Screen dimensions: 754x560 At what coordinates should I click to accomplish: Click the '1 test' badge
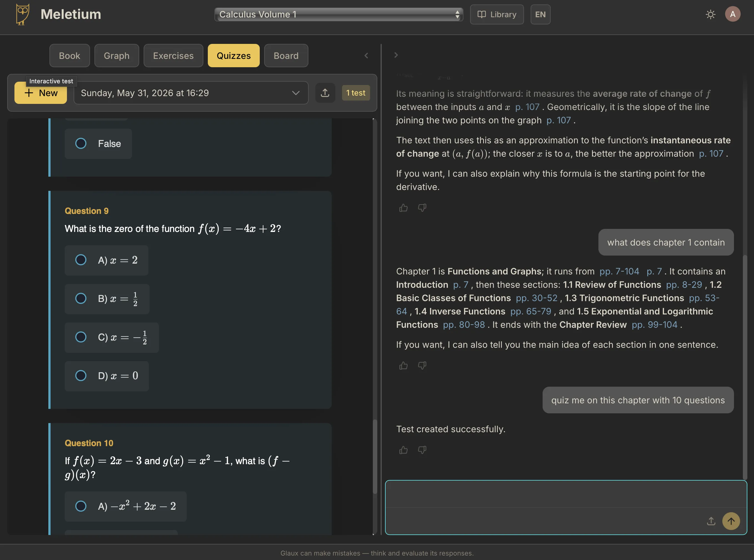[x=356, y=93]
